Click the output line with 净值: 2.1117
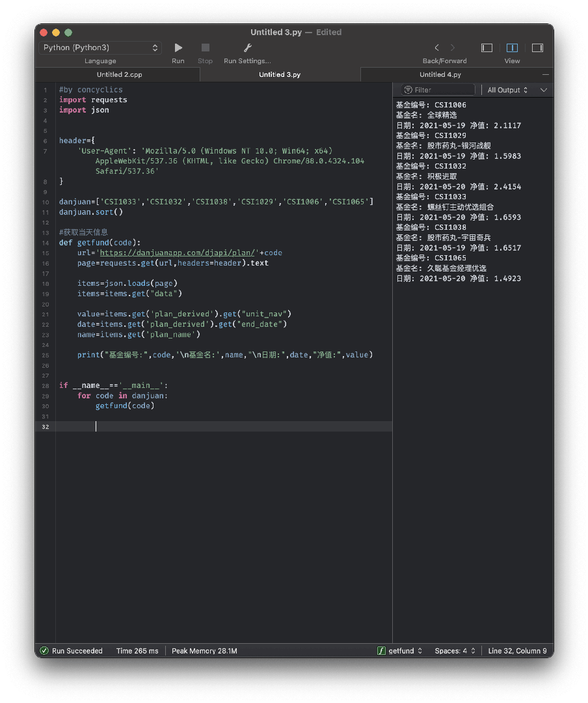Screen dimensions: 588x703 click(459, 126)
